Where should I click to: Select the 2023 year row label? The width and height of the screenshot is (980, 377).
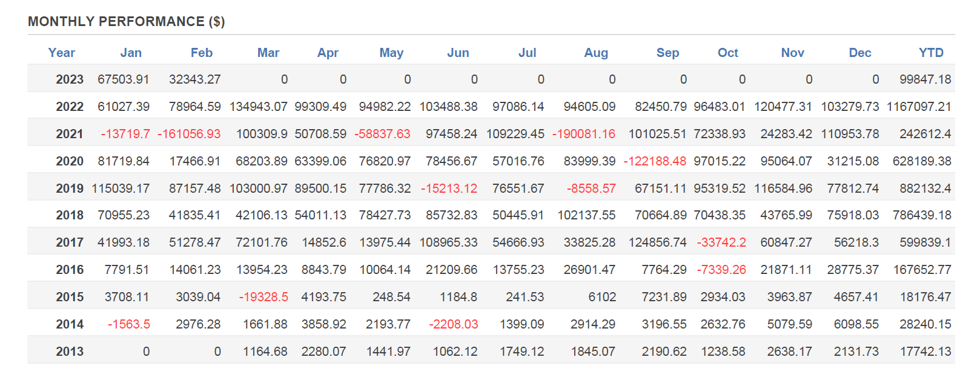70,79
